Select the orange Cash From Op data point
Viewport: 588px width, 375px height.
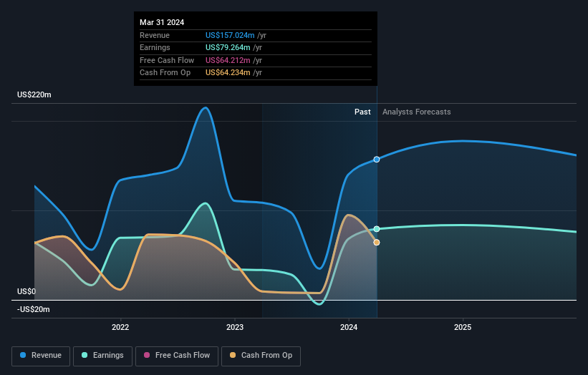click(377, 243)
